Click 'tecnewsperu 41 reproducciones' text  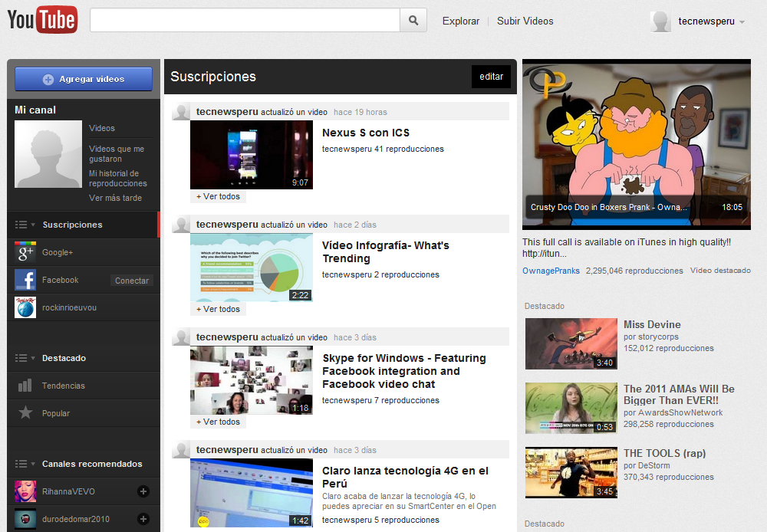(x=383, y=149)
